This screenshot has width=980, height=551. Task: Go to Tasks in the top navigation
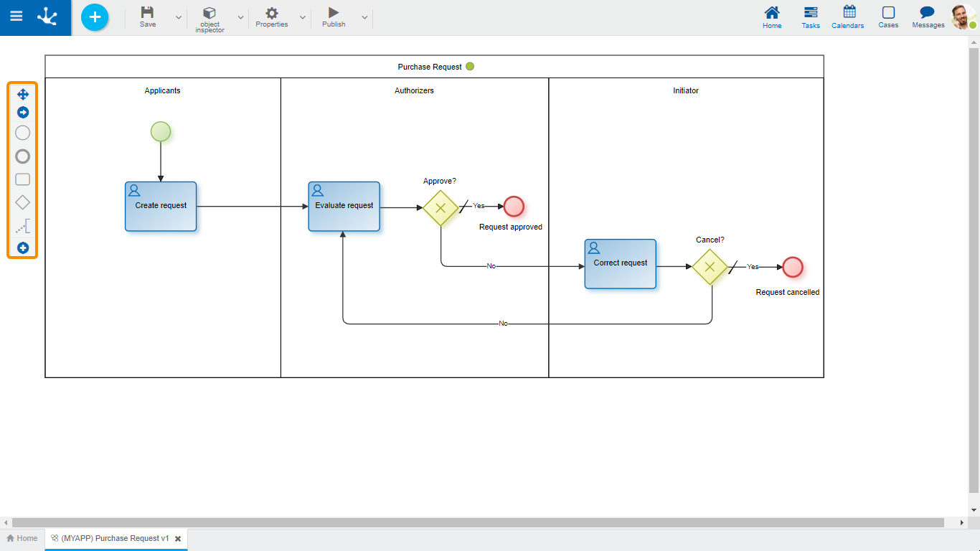pyautogui.click(x=811, y=17)
